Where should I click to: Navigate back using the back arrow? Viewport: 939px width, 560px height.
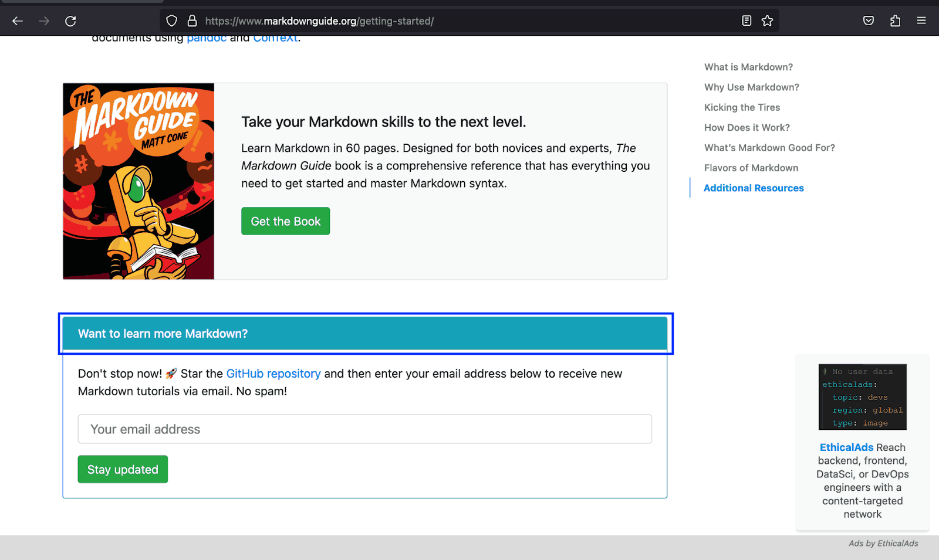pos(17,21)
